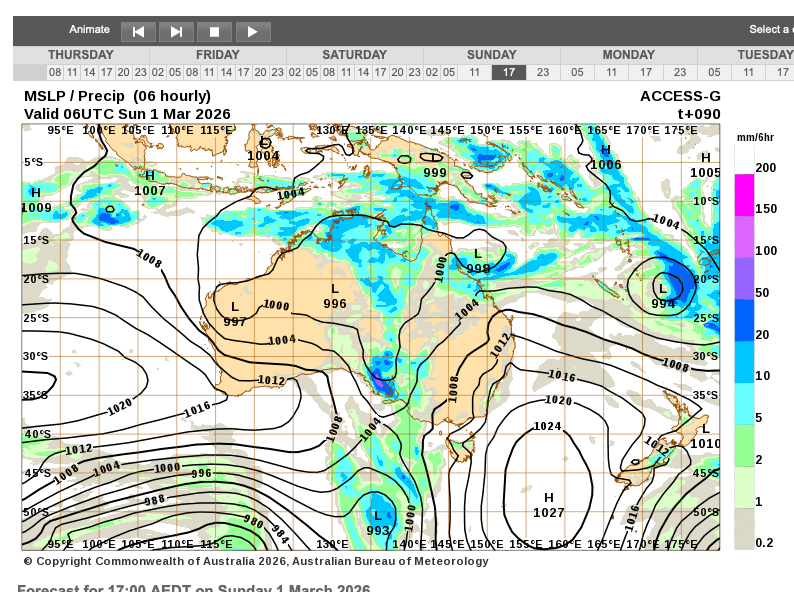Click the FRIDAY day header
Viewport: 794px width, 592px height.
[217, 55]
